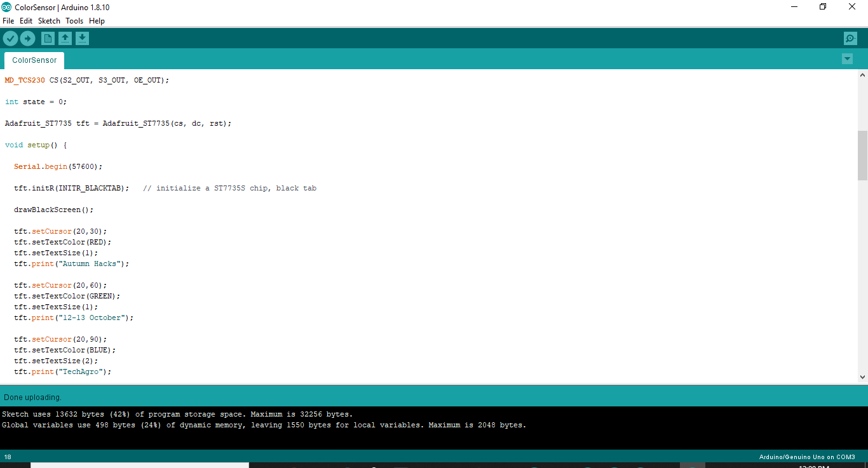Click the 'Done uploading.' status message
The width and height of the screenshot is (868, 468).
click(x=33, y=398)
